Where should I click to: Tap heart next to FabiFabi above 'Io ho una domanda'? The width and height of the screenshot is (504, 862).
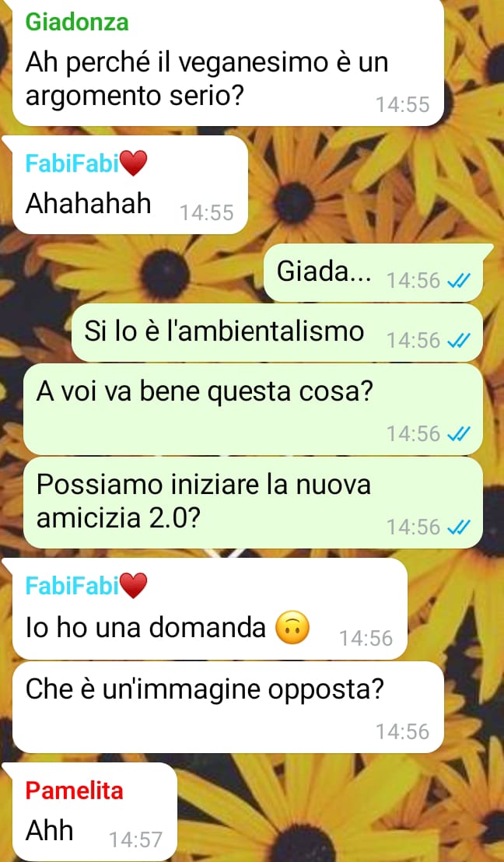(x=134, y=586)
